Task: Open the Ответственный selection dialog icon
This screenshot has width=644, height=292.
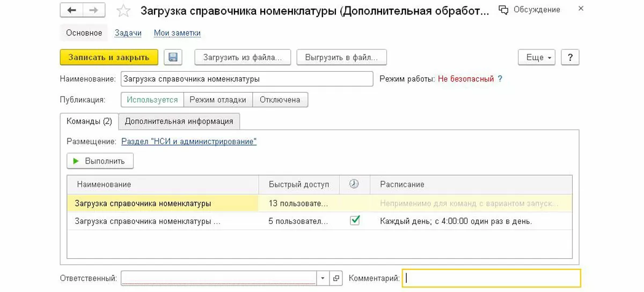Action: (336, 278)
